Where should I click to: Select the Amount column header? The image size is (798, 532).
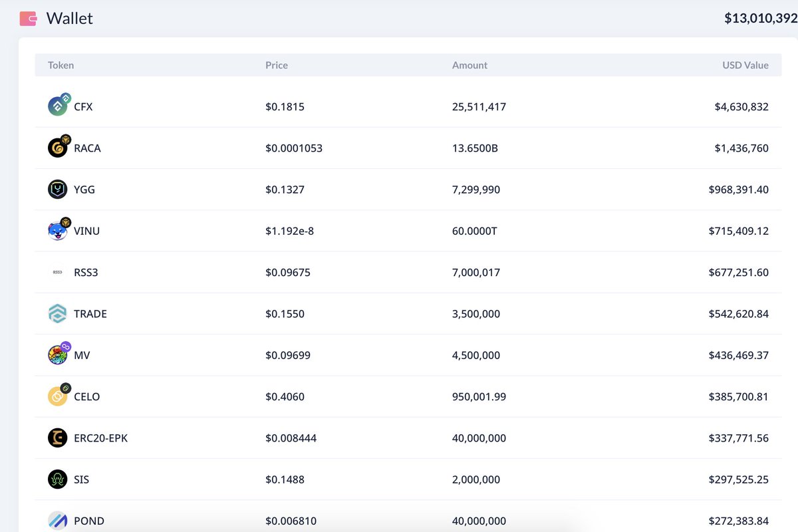coord(469,65)
